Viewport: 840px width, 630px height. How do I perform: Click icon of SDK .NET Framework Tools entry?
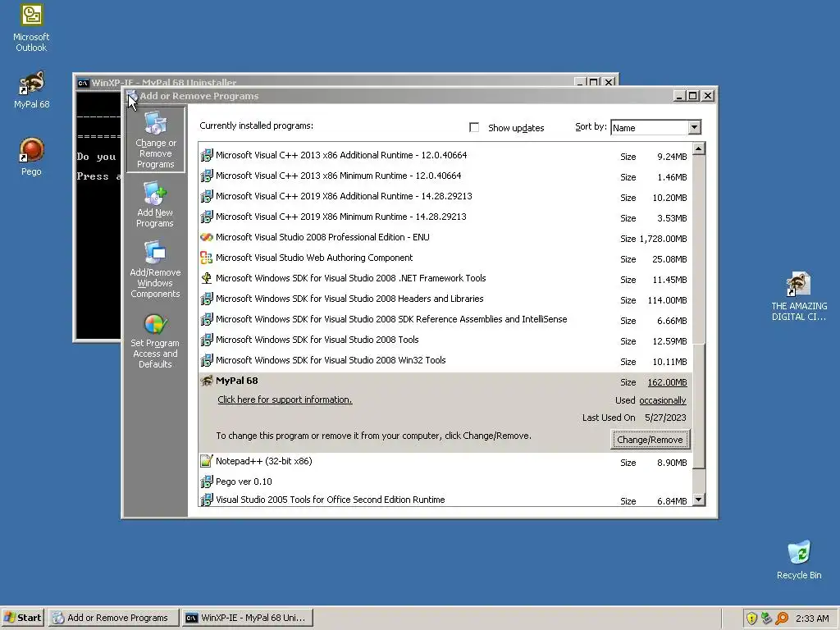click(x=206, y=278)
